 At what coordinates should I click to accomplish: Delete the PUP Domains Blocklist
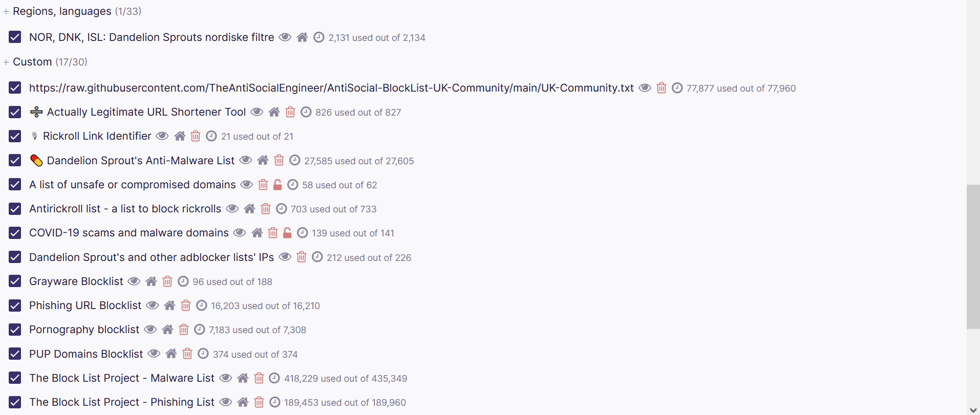point(186,354)
